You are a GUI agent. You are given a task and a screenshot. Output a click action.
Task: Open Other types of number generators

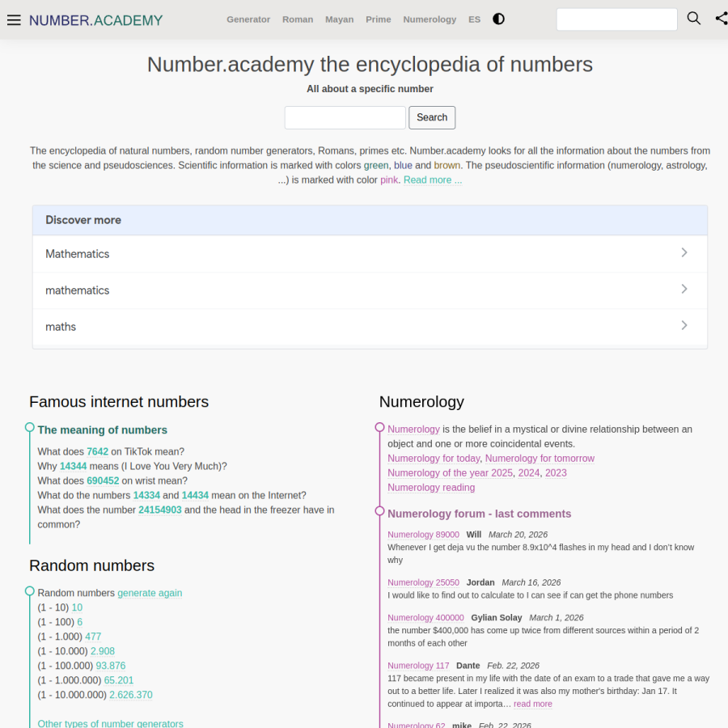click(111, 723)
